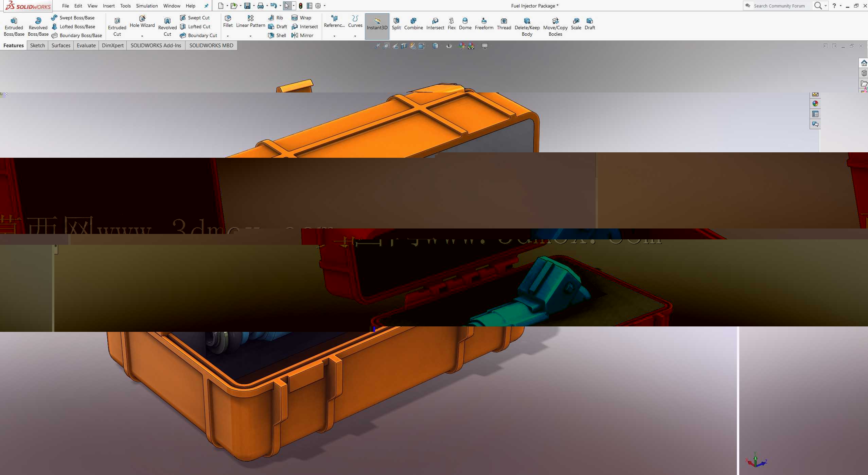
Task: Choose the Lofted Cut feature
Action: tap(195, 27)
